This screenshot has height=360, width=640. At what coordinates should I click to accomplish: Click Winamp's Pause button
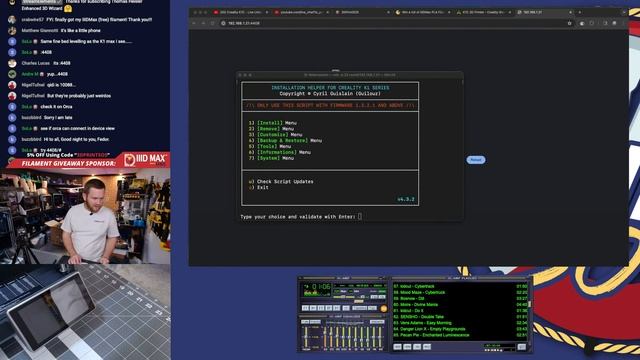[321, 308]
